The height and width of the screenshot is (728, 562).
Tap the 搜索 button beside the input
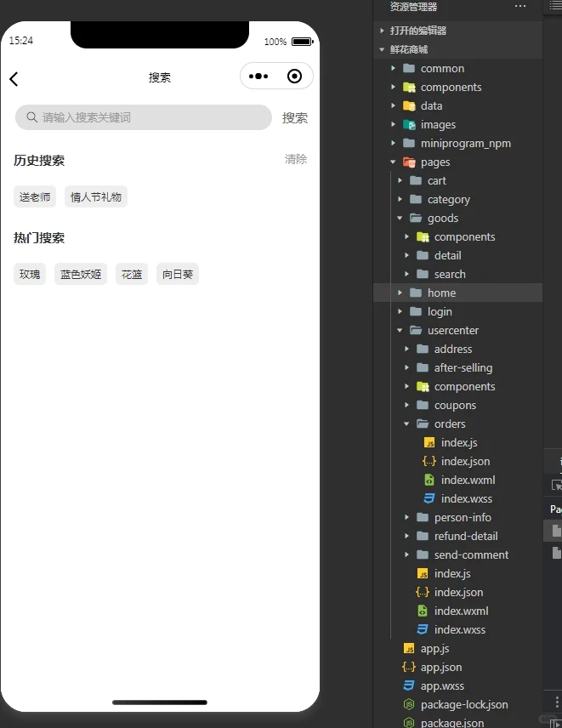coord(295,118)
